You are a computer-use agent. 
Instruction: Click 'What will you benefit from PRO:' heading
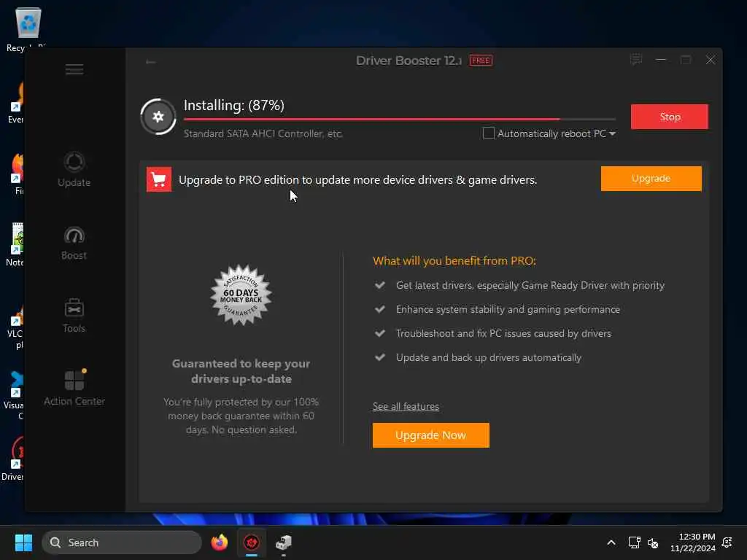(454, 261)
